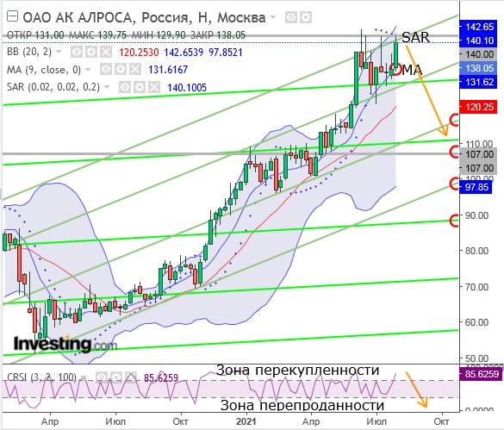Click the 138.05 current price axis label

pos(479,68)
